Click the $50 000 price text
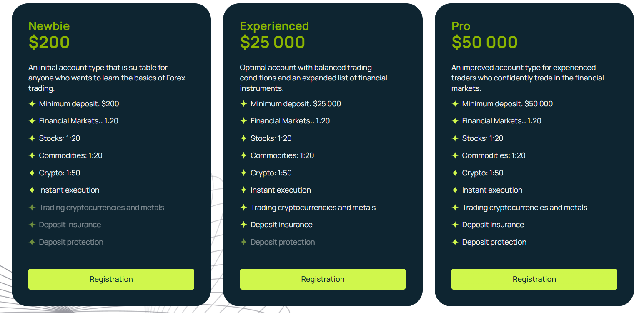This screenshot has height=313, width=644. tap(484, 42)
